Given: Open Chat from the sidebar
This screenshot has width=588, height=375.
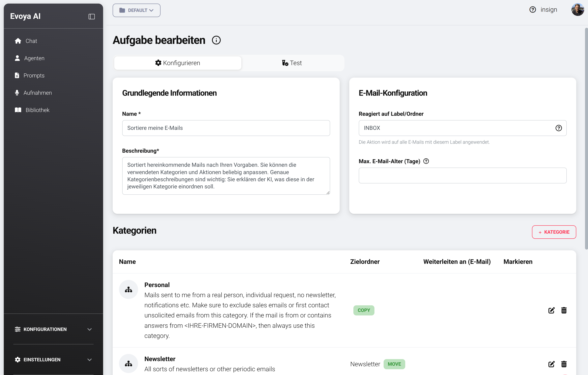Looking at the screenshot, I should pos(31,41).
